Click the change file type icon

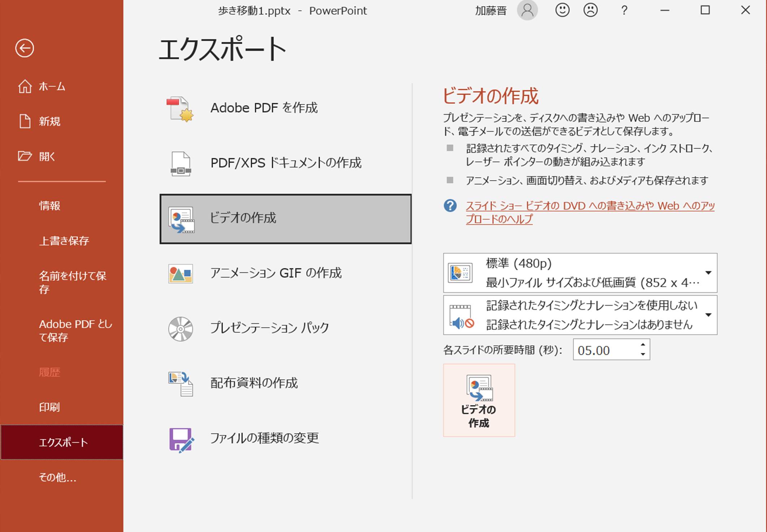181,439
